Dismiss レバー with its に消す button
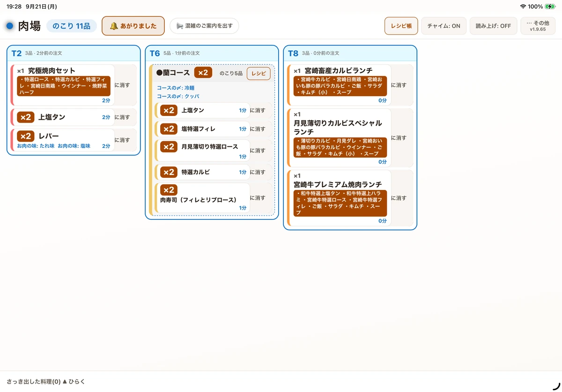The image size is (562, 392). click(126, 140)
